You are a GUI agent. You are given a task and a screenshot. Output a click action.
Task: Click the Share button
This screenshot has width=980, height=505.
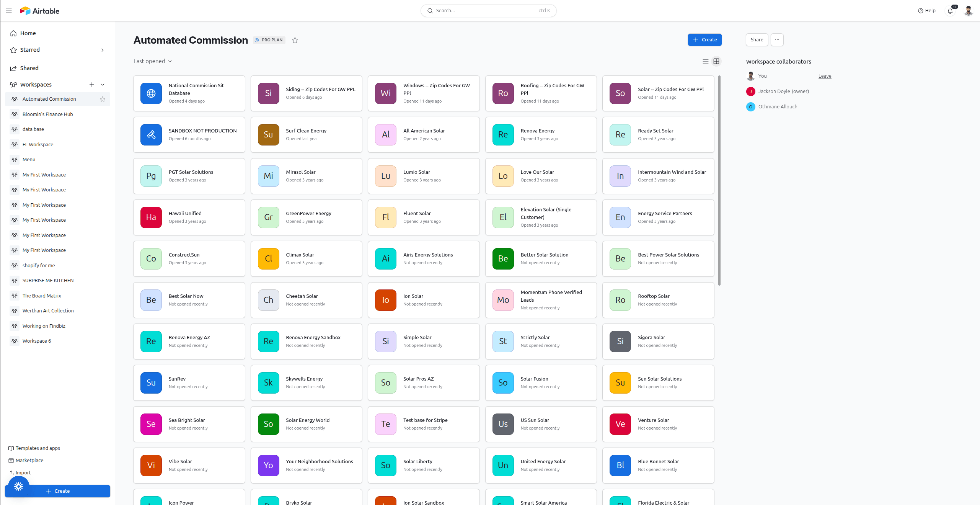[x=757, y=40]
